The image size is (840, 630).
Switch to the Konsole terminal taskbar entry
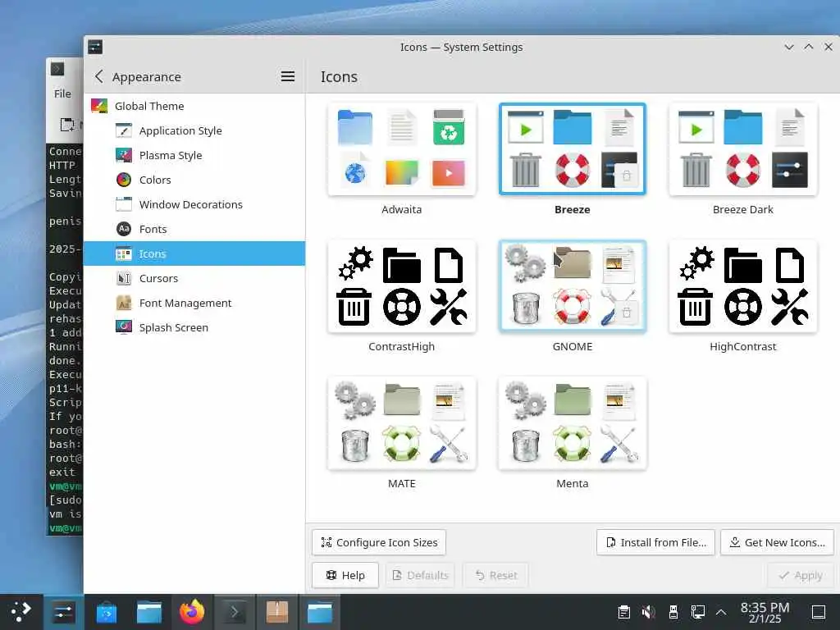tap(234, 612)
